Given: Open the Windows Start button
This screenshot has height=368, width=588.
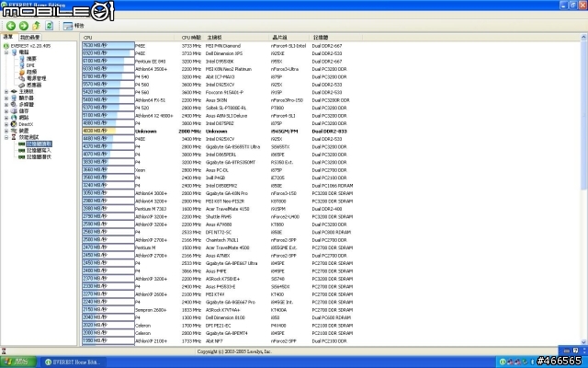Looking at the screenshot, I should coord(18,362).
